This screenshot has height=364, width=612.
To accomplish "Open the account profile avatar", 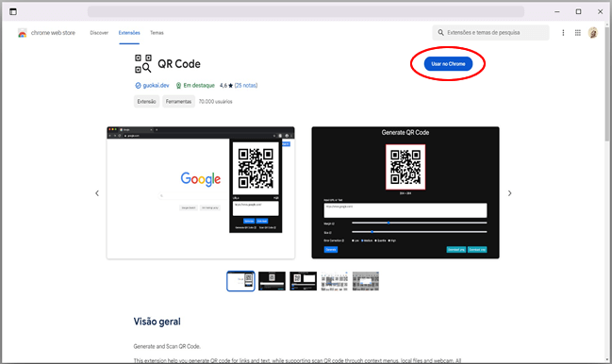I will tap(593, 33).
